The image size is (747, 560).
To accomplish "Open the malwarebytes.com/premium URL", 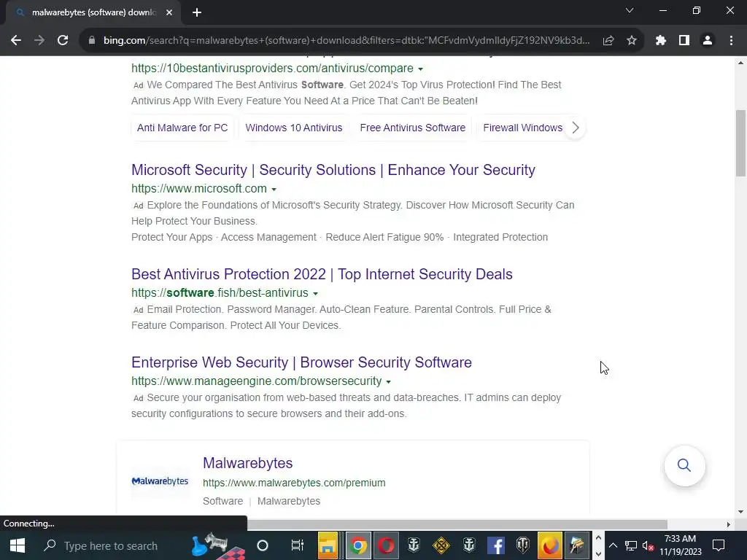I will [x=294, y=483].
